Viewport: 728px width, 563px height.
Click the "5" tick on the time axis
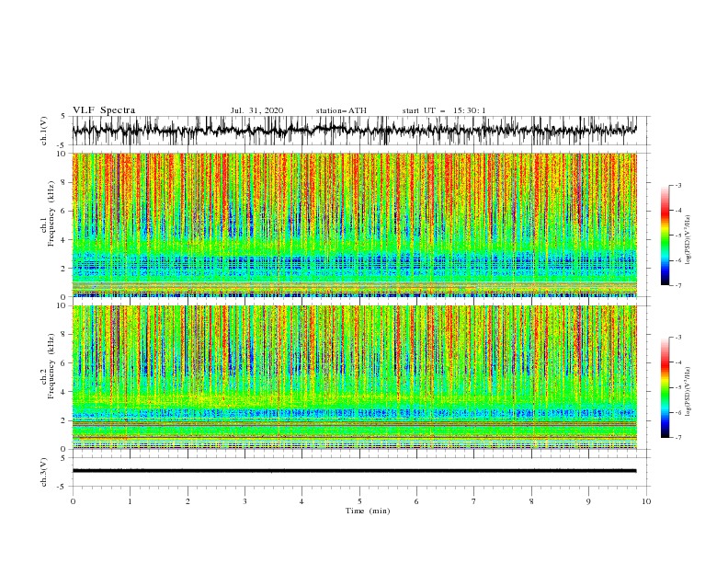point(359,501)
